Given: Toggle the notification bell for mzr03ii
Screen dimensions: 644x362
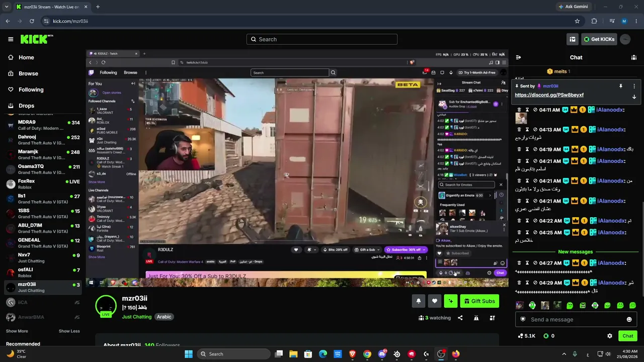Looking at the screenshot, I should (418, 301).
